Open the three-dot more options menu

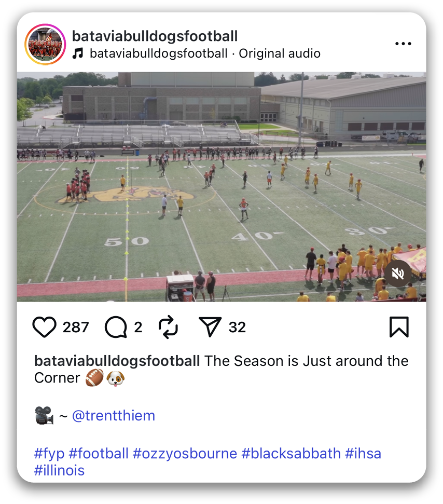click(403, 44)
